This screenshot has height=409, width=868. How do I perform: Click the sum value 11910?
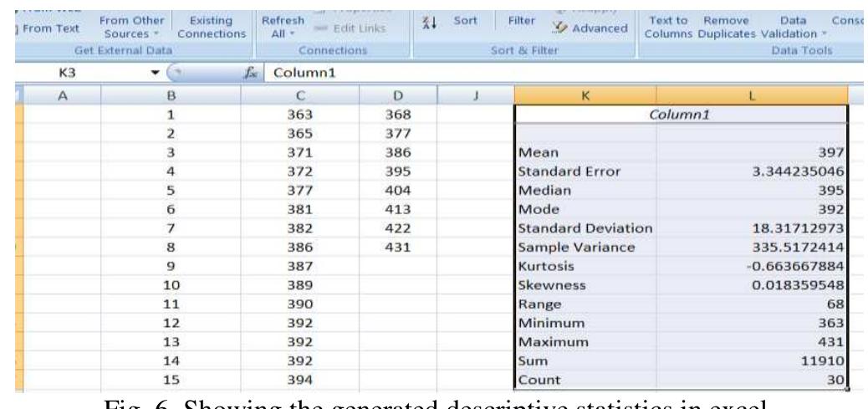823,360
